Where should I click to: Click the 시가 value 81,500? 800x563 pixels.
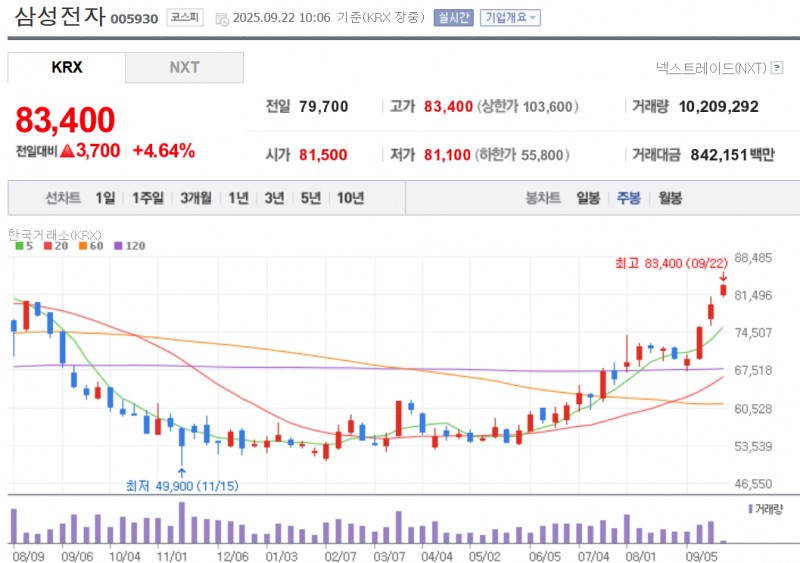click(x=323, y=155)
